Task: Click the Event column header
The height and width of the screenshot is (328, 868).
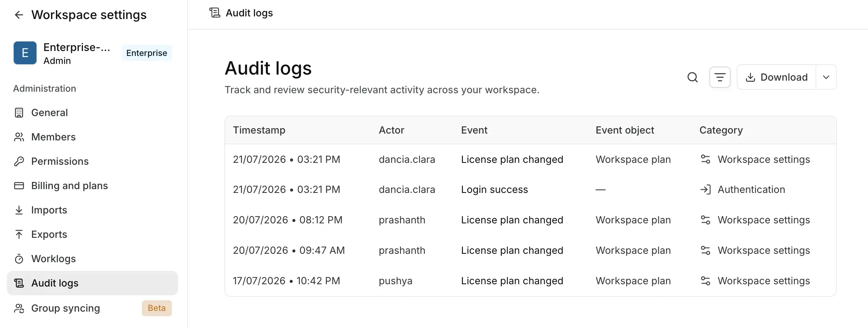Action: [x=474, y=130]
